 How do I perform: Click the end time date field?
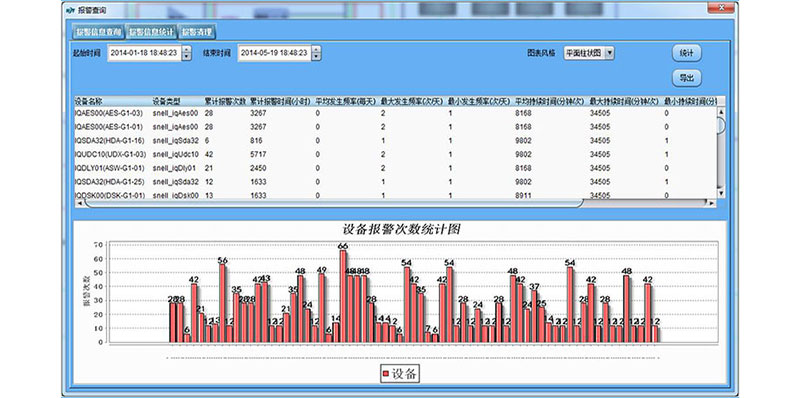pyautogui.click(x=275, y=53)
